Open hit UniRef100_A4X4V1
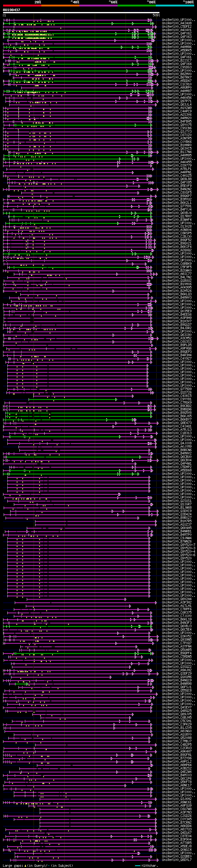The image size is (197, 868). (177, 30)
